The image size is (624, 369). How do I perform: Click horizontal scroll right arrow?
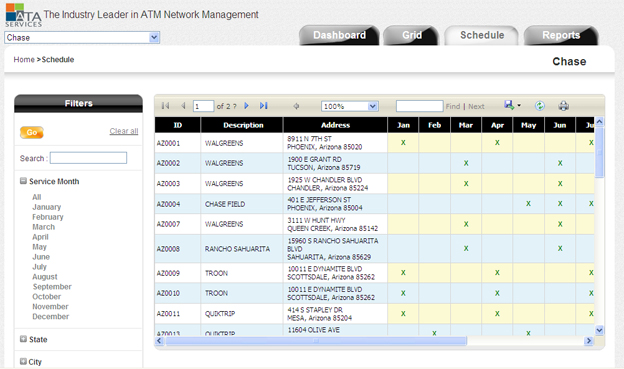pos(589,341)
